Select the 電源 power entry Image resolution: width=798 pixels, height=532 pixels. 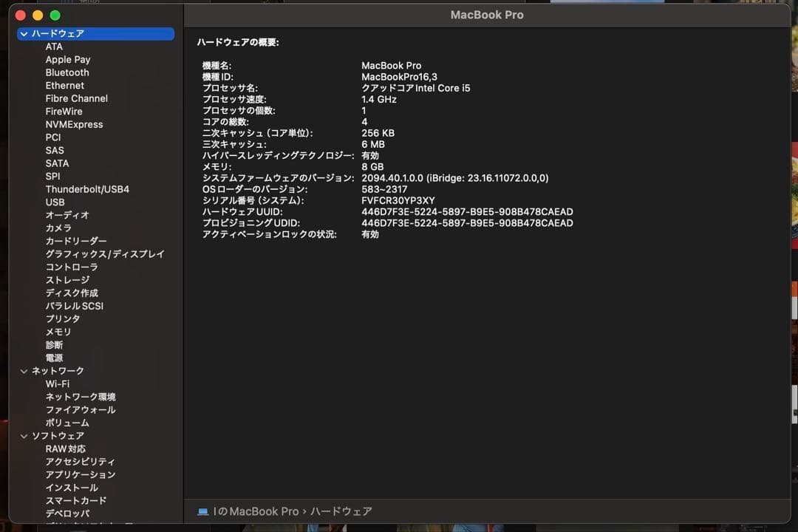pos(54,358)
